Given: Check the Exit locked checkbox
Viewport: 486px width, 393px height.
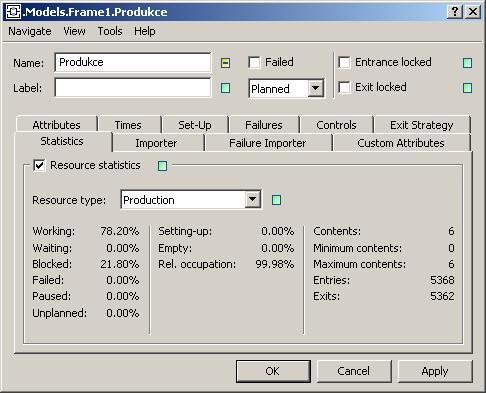Looking at the screenshot, I should click(344, 88).
